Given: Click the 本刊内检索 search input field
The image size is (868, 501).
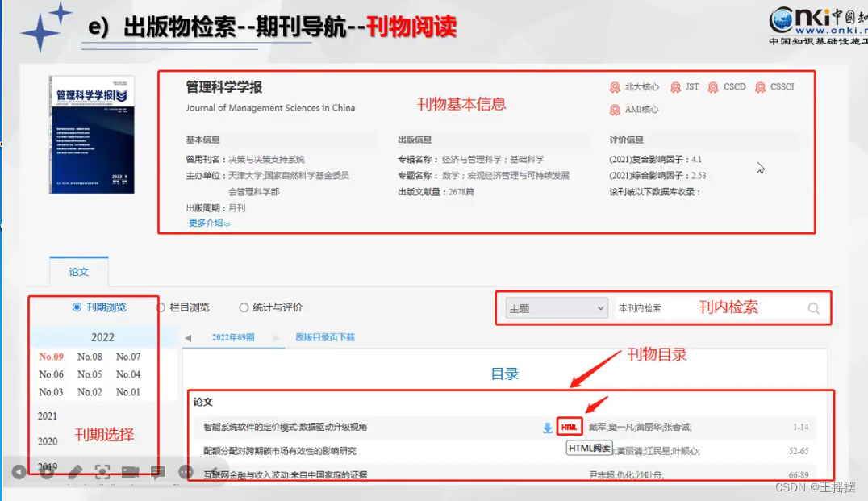Looking at the screenshot, I should (708, 308).
